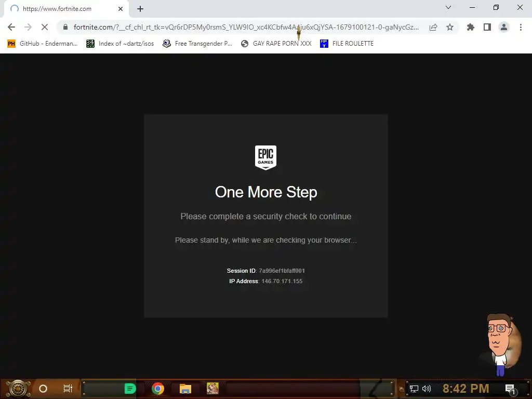Select the www.fortnite.com tab

66,9
